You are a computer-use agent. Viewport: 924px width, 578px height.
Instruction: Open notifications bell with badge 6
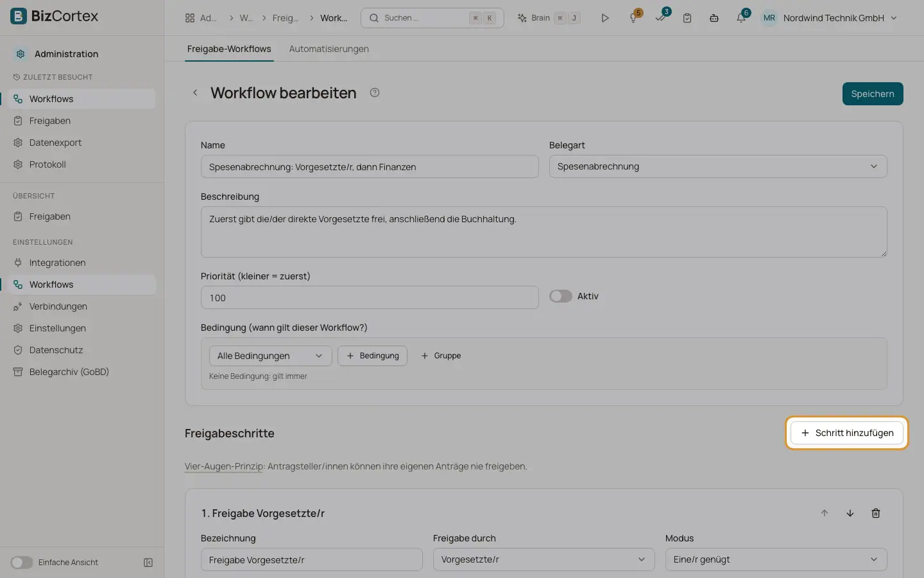(741, 18)
